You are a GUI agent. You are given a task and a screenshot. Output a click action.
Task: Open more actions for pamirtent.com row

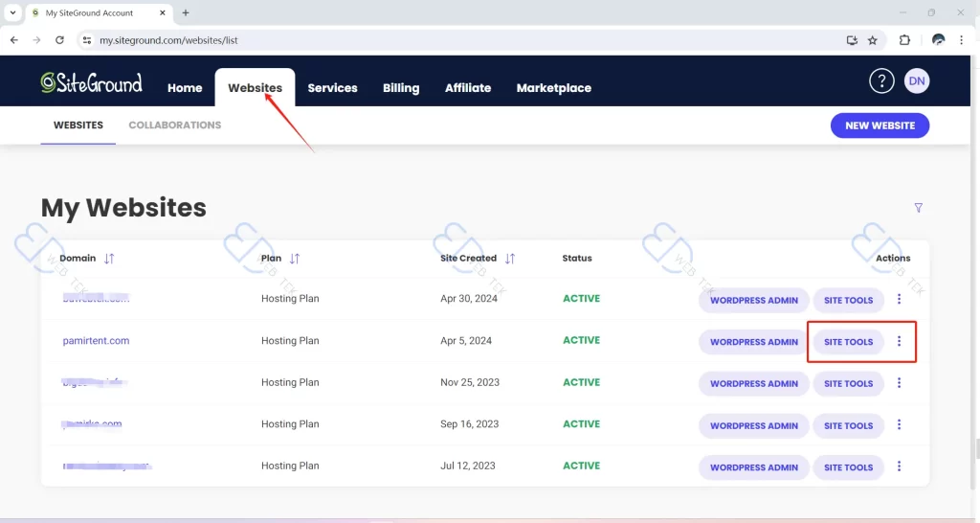899,341
